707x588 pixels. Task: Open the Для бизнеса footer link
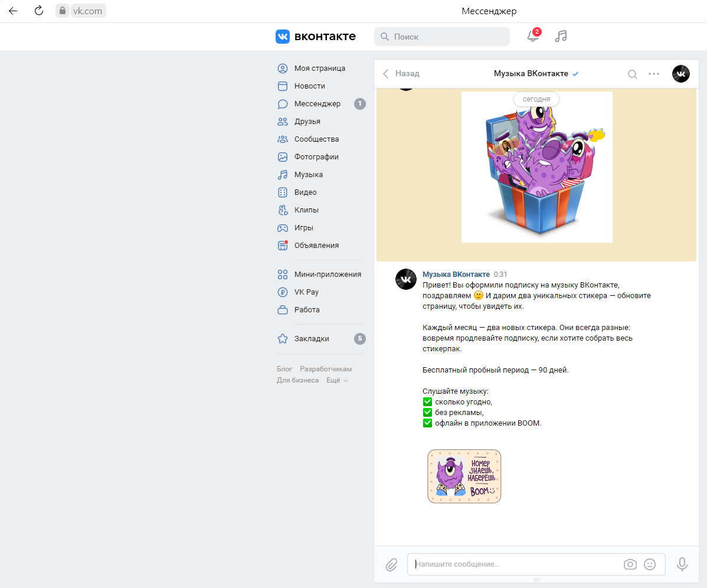pos(297,380)
